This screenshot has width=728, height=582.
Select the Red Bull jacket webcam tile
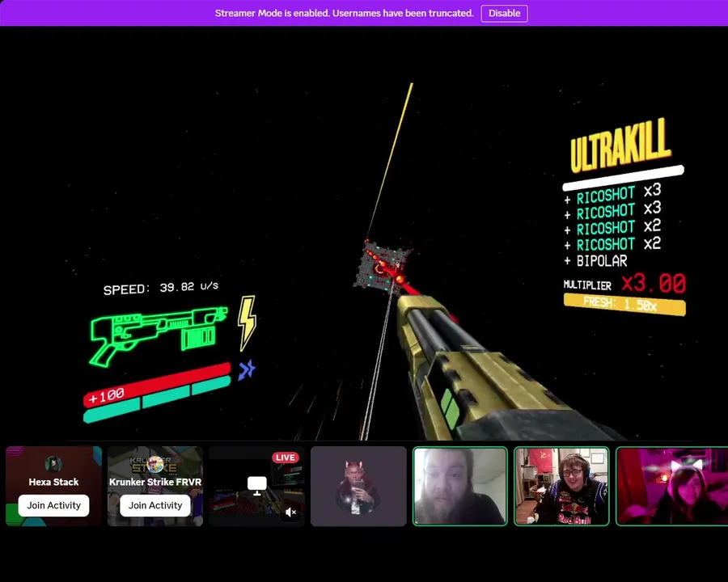click(x=562, y=487)
